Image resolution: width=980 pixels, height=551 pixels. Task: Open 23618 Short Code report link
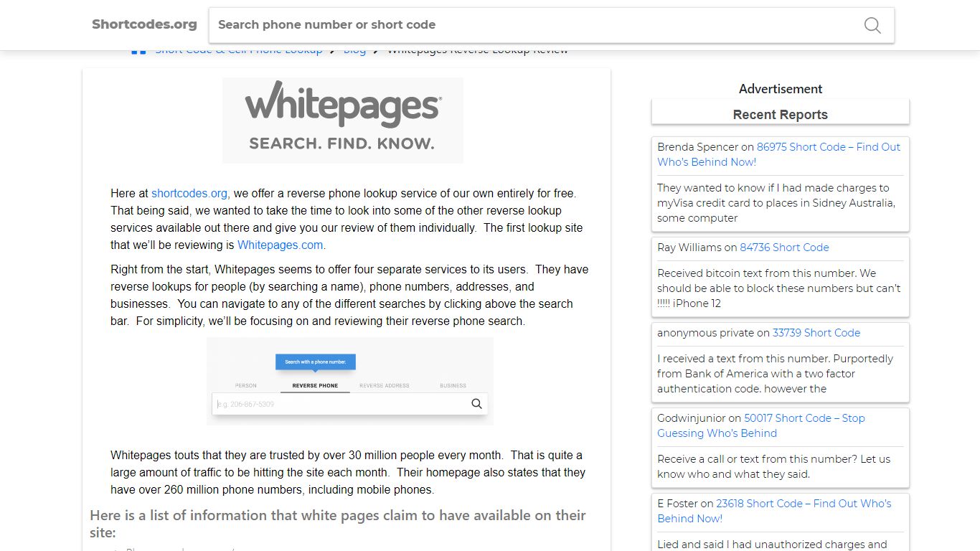[x=774, y=511]
